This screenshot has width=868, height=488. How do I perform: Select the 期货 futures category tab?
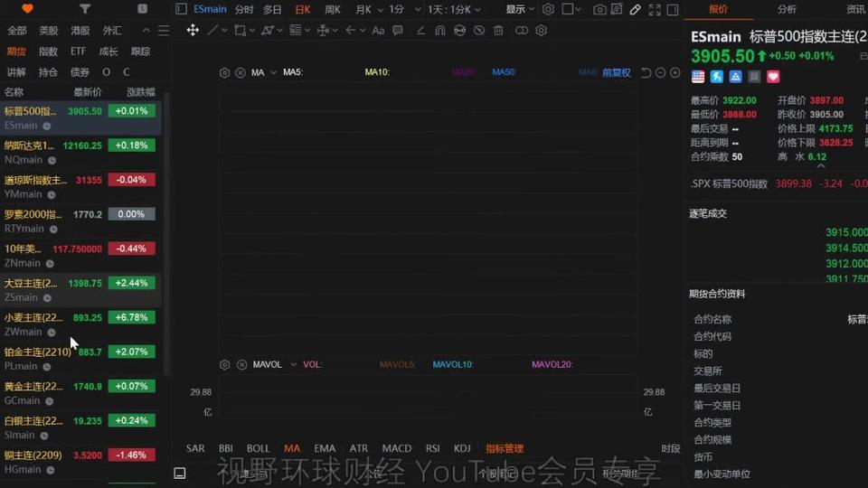tap(16, 52)
